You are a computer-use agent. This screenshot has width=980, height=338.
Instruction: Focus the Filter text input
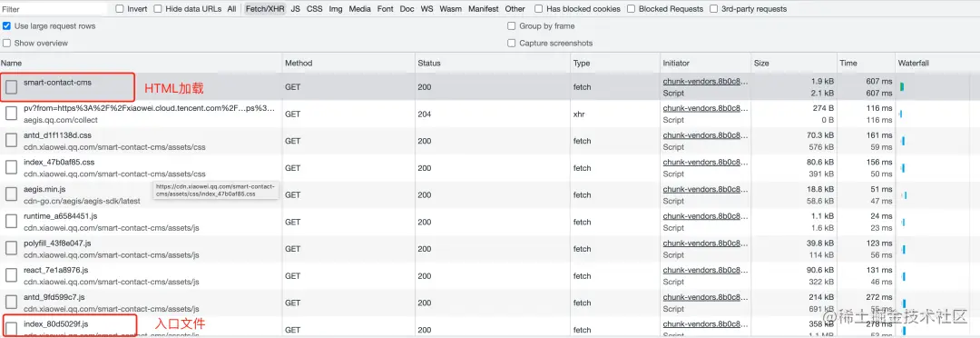(54, 9)
